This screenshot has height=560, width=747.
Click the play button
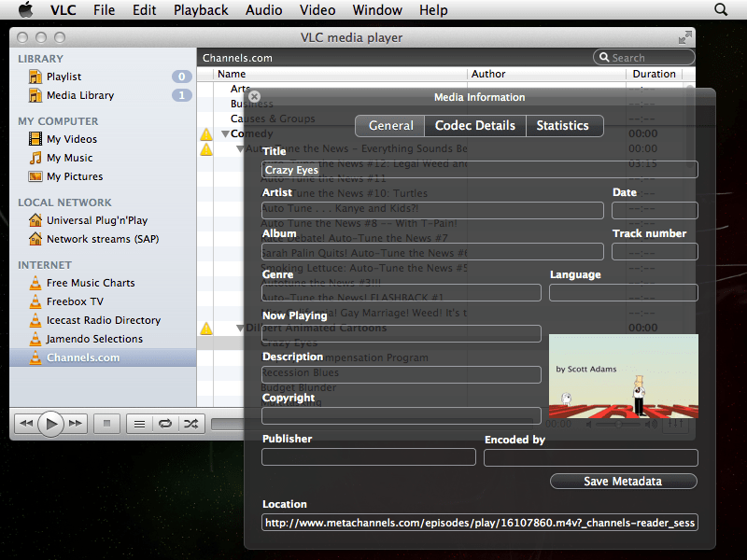click(51, 424)
